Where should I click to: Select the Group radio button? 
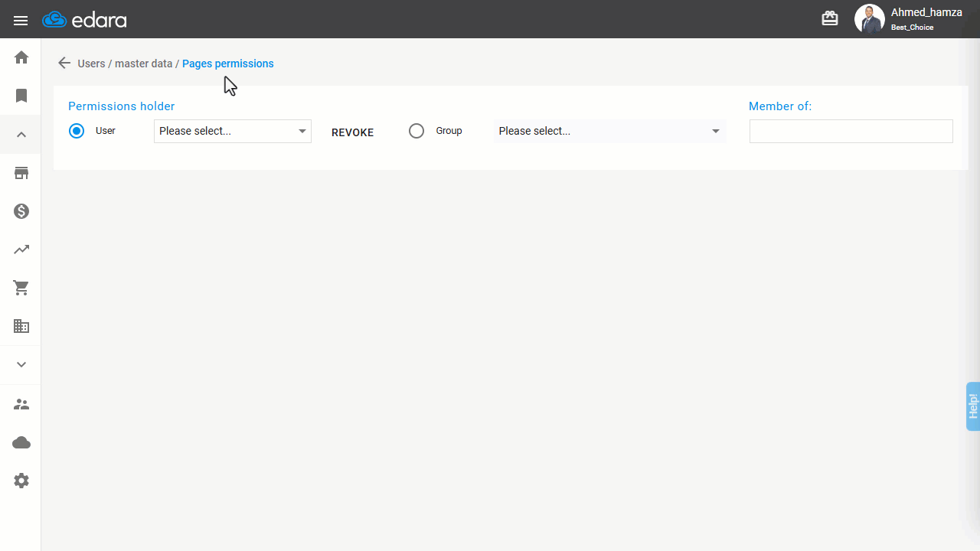point(416,131)
